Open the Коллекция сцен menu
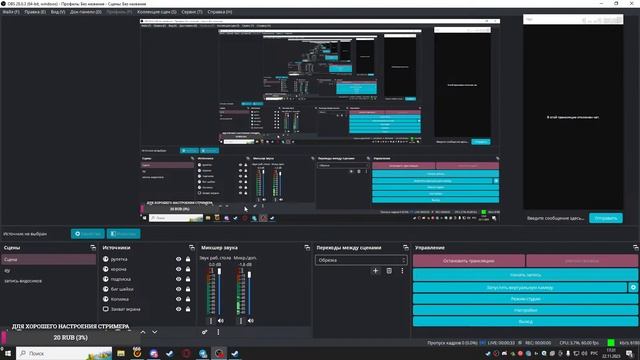Screen dimensions: 640x360 pos(157,12)
